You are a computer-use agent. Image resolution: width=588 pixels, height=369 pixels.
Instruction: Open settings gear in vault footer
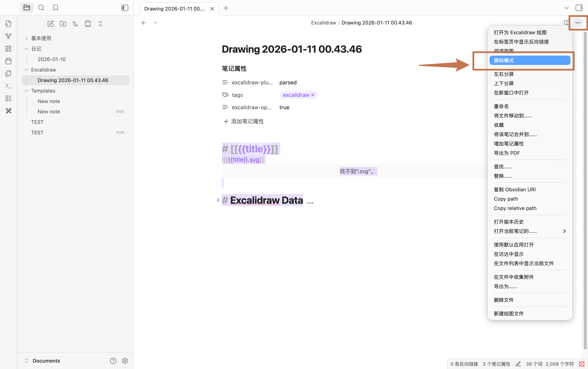pos(125,361)
